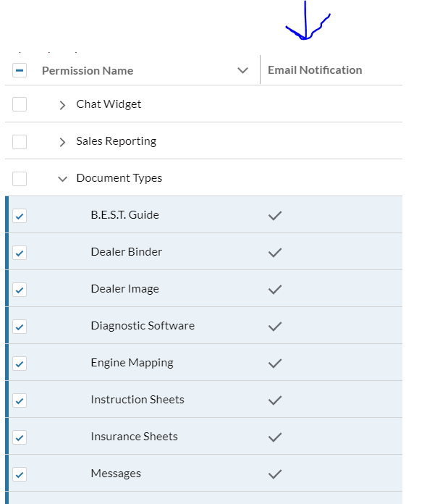Click Dealer Binder email notification checkmark
Screen dimensions: 448x504
[x=275, y=252]
